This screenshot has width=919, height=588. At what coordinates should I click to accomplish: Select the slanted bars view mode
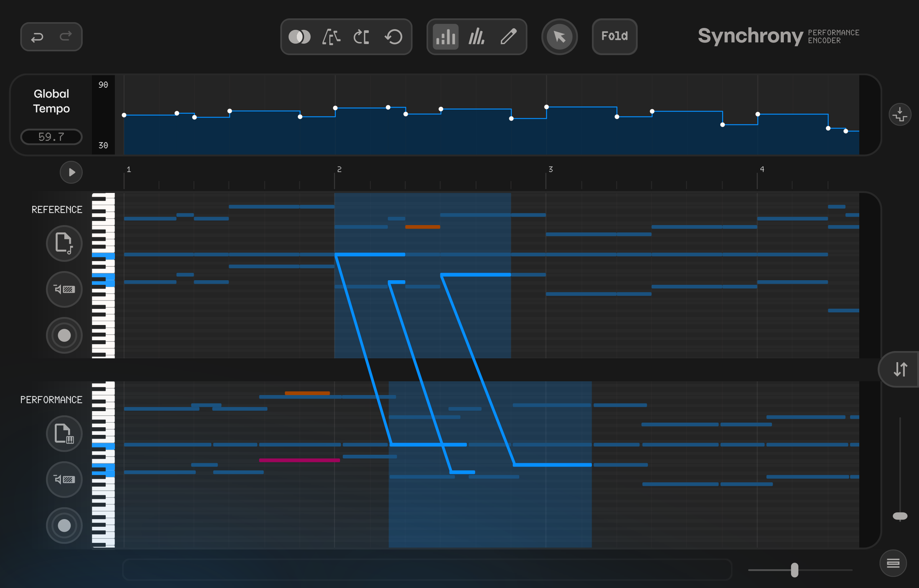click(x=477, y=37)
